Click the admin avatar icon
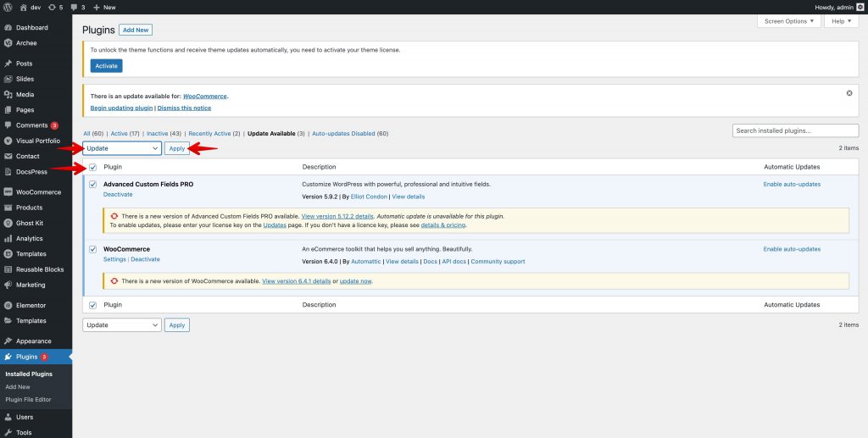Screen dimensions: 868x438 click(860, 7)
